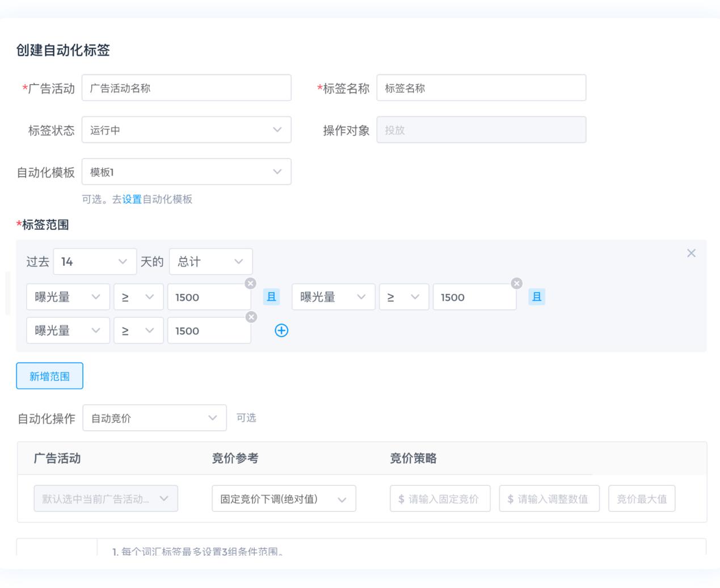720x588 pixels.
Task: Expand the 固定竞价下调(绝对值) dropdown
Action: point(284,499)
